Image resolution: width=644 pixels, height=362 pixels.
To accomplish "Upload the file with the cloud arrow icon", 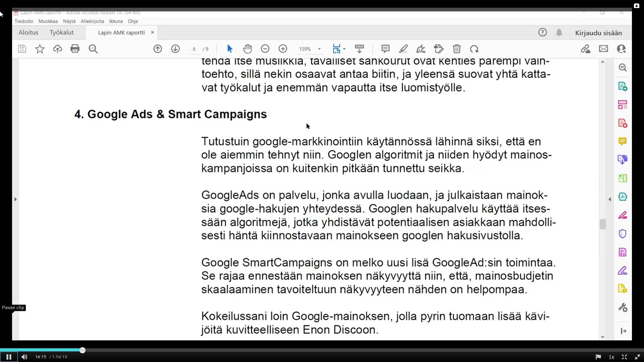I will [x=57, y=49].
